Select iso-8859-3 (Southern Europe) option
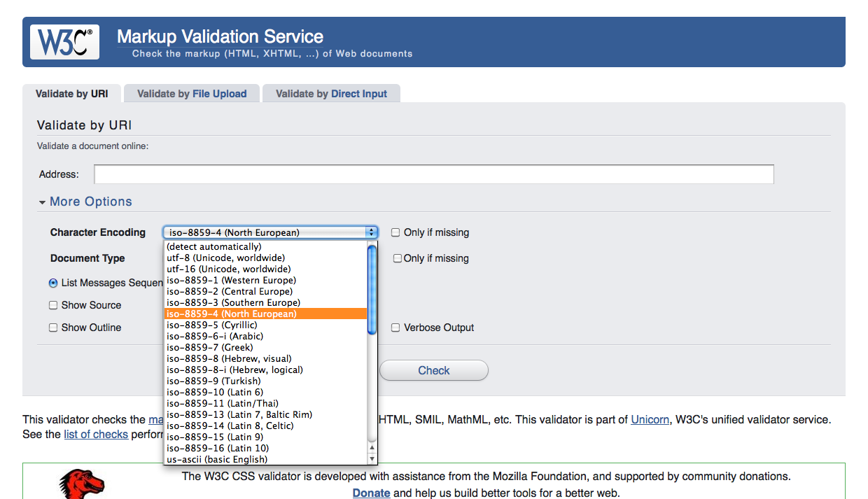Image resolution: width=868 pixels, height=499 pixels. (x=265, y=302)
